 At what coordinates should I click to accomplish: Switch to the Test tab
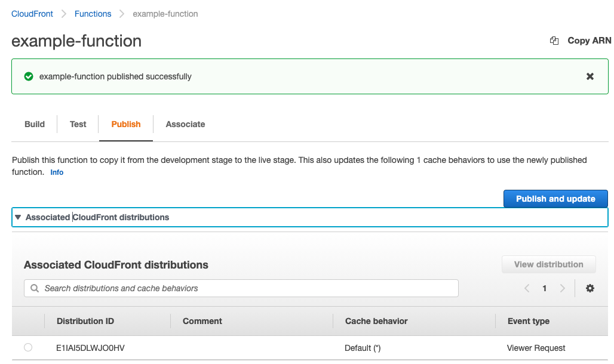(78, 124)
